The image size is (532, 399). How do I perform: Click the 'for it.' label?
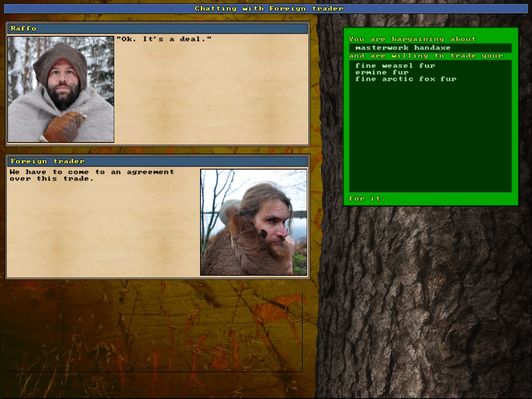pyautogui.click(x=367, y=198)
